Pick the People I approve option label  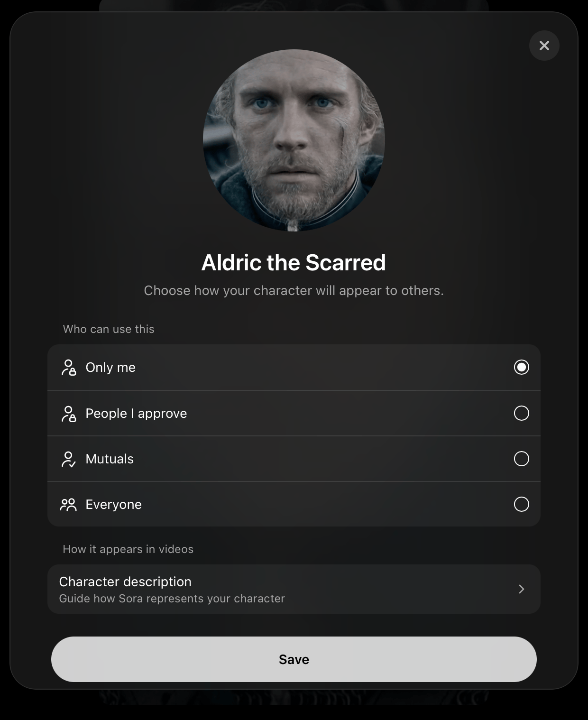pyautogui.click(x=136, y=414)
